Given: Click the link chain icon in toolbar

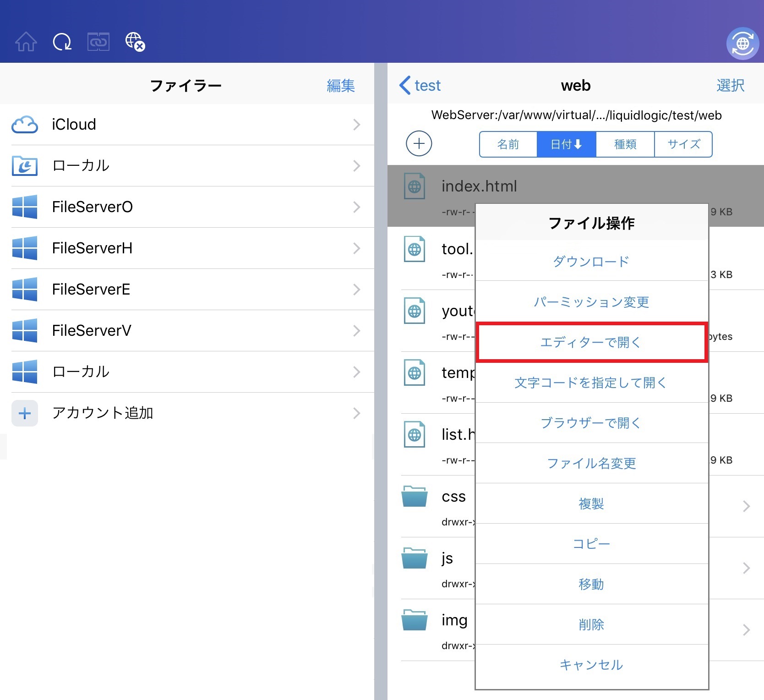Looking at the screenshot, I should pyautogui.click(x=98, y=42).
